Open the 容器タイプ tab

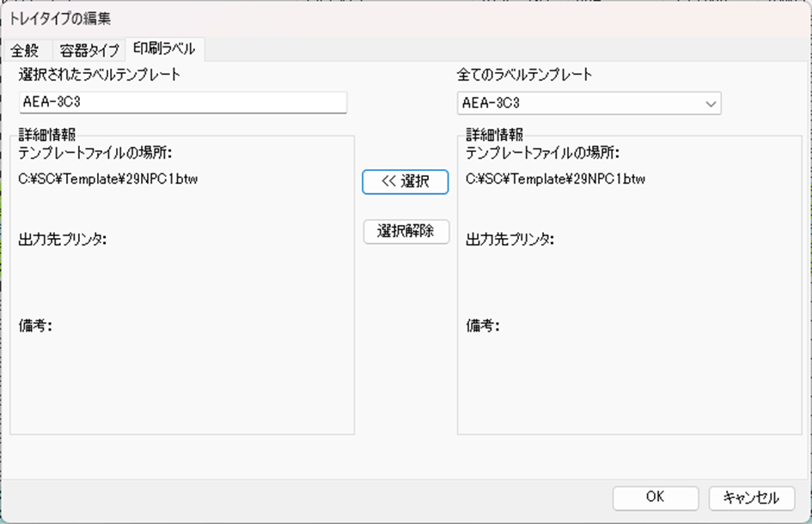tap(89, 50)
